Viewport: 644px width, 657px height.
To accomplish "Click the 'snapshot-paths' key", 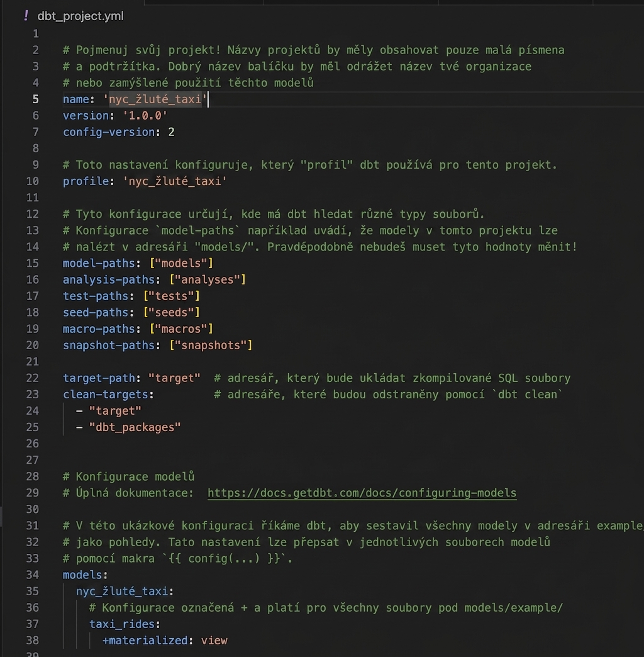I will click(109, 345).
